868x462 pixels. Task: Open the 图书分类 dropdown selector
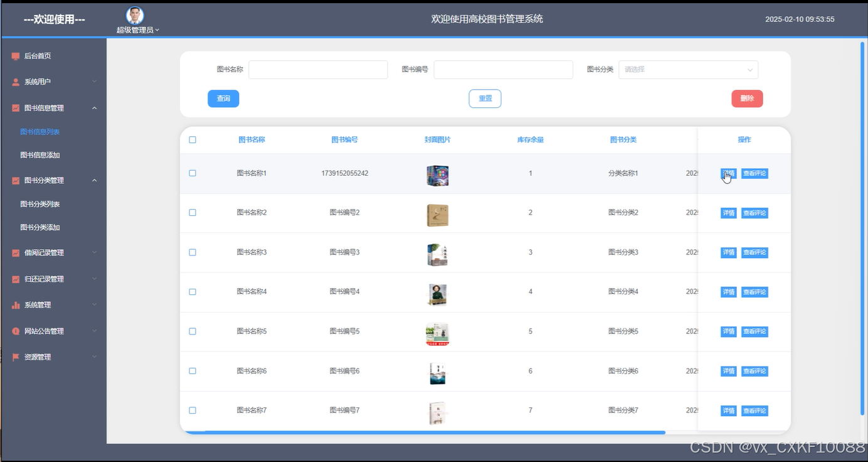point(688,70)
